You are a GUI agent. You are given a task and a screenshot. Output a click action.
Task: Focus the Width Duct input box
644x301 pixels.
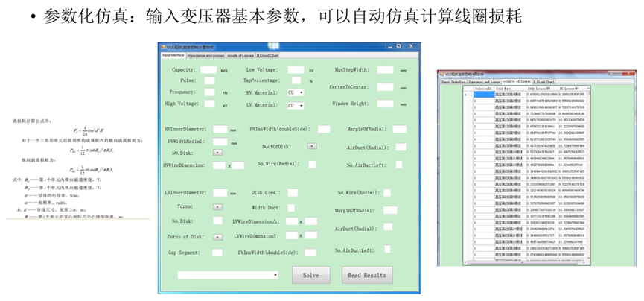[x=291, y=208]
